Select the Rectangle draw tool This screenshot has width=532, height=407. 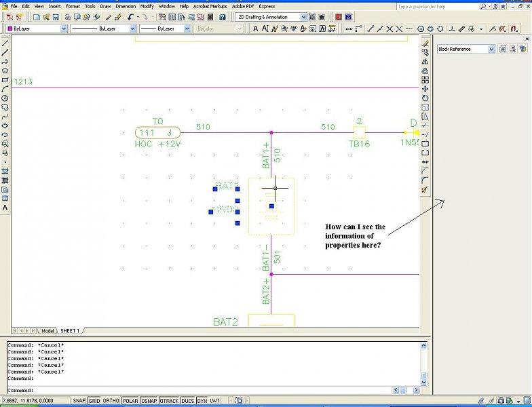tap(5, 80)
